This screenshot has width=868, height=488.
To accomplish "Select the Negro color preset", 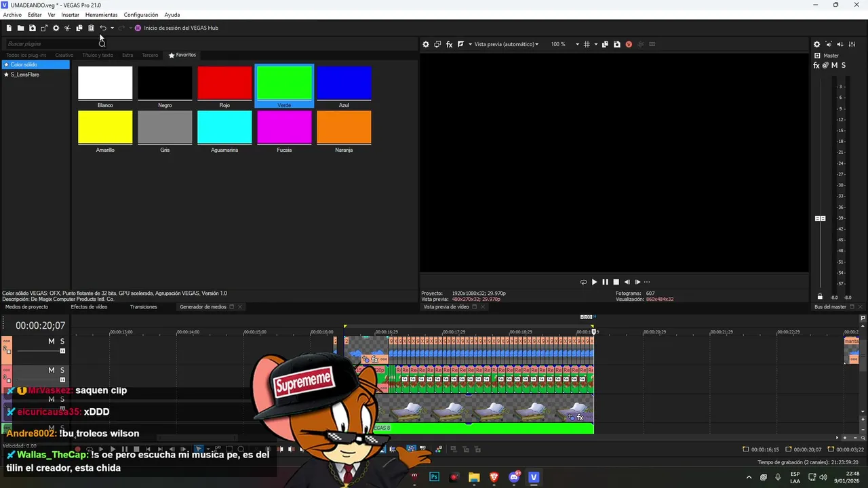I will (x=165, y=87).
